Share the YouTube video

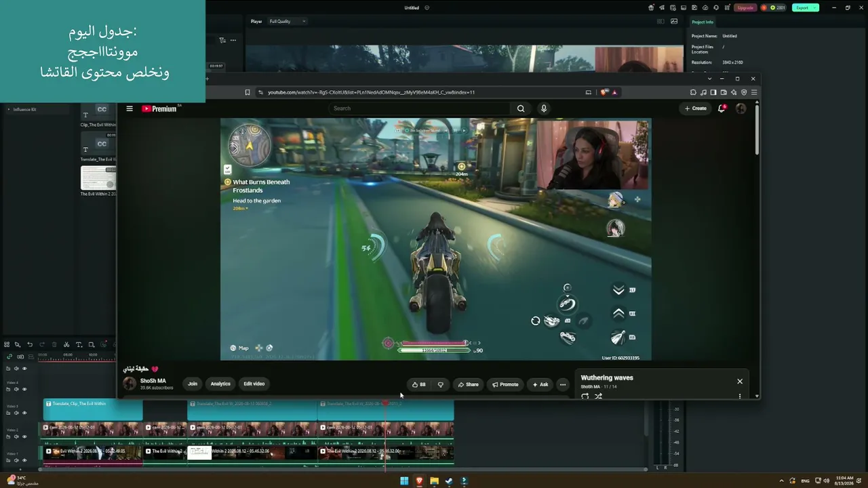click(x=468, y=384)
